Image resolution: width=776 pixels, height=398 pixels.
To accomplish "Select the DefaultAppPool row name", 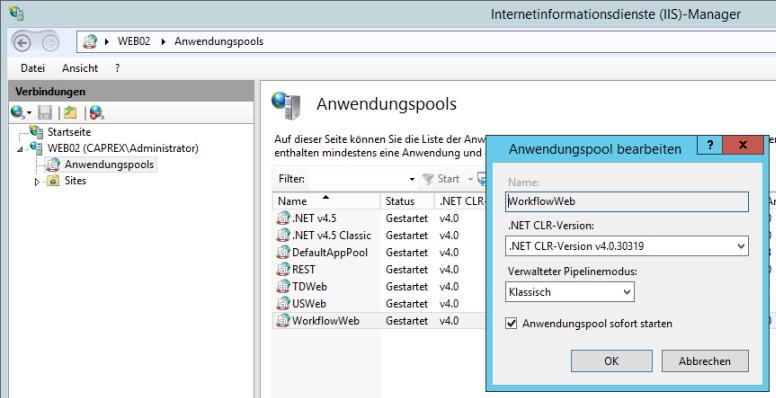I will click(330, 252).
